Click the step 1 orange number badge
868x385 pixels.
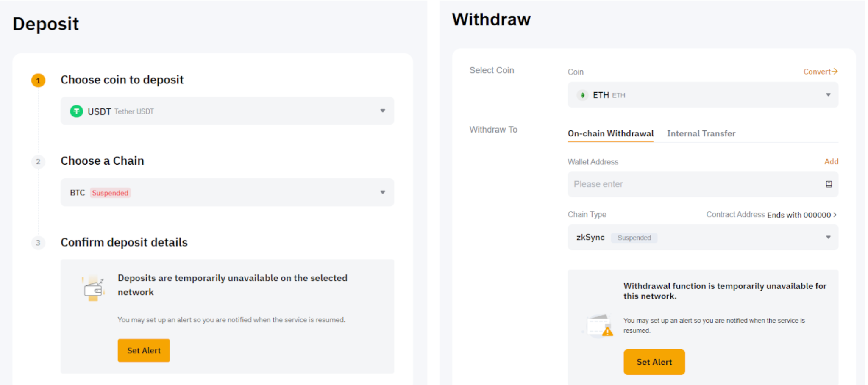pyautogui.click(x=38, y=80)
